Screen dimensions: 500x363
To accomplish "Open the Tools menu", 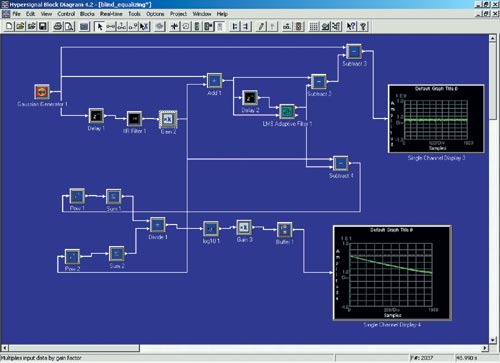I will pyautogui.click(x=134, y=14).
